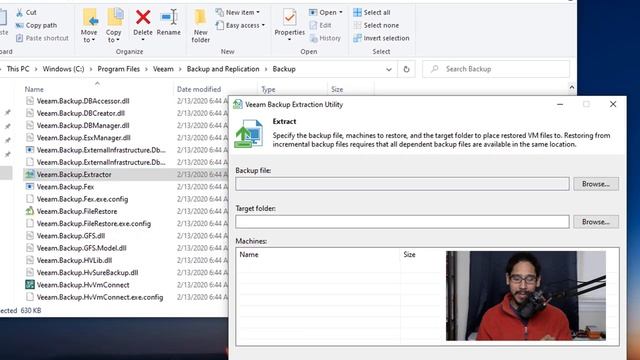This screenshot has height=360, width=640.
Task: Click the Veeam.Backup.HvVmConnect application icon
Action: (x=29, y=284)
